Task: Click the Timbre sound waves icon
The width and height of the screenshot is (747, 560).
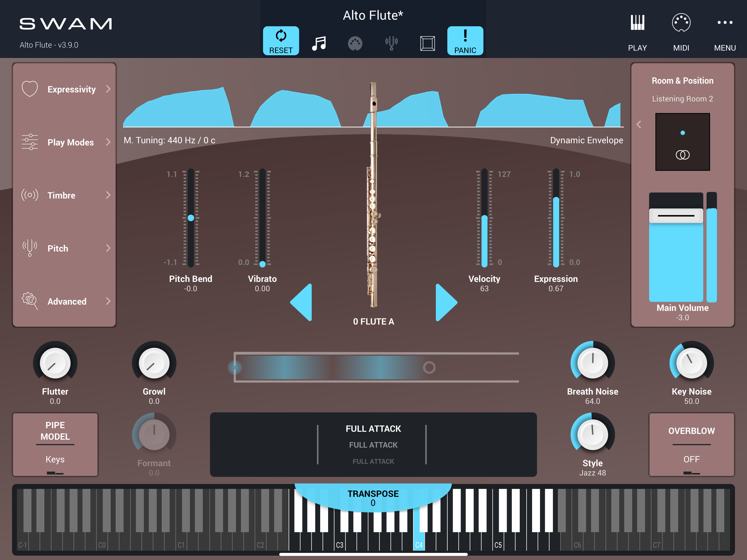Action: (30, 195)
